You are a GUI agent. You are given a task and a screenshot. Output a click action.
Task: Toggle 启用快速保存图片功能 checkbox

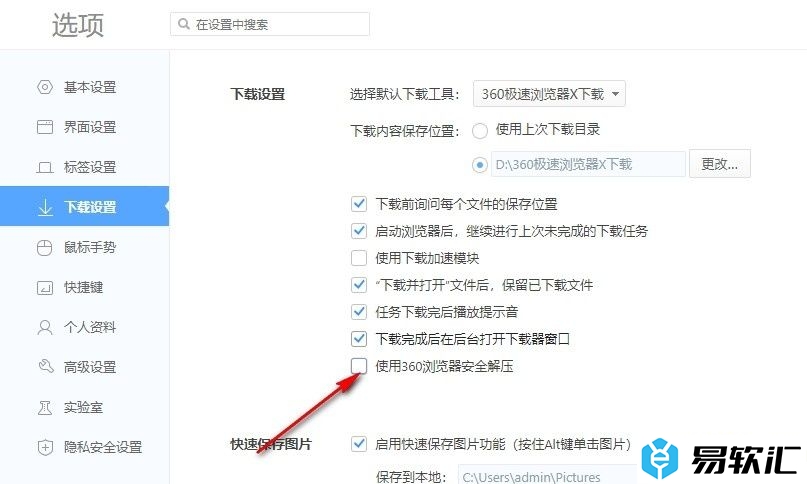(359, 444)
